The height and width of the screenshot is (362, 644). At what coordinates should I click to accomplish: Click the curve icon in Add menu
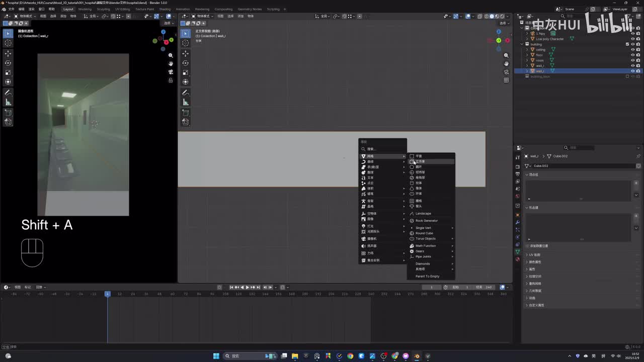pos(363,161)
